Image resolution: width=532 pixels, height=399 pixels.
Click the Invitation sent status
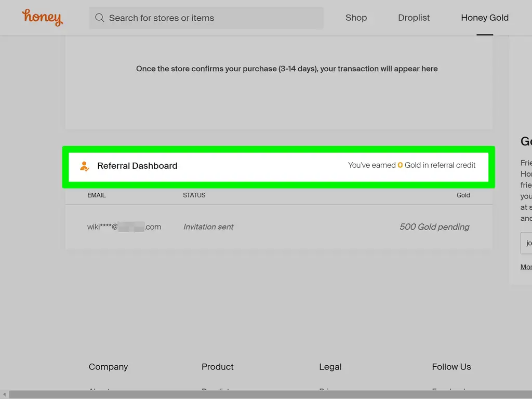(x=208, y=227)
